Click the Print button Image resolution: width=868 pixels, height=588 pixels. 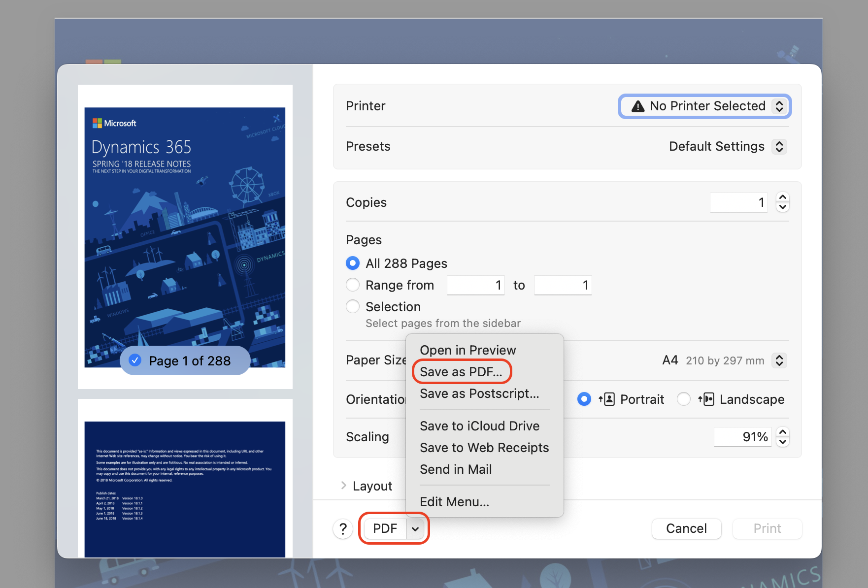click(767, 528)
